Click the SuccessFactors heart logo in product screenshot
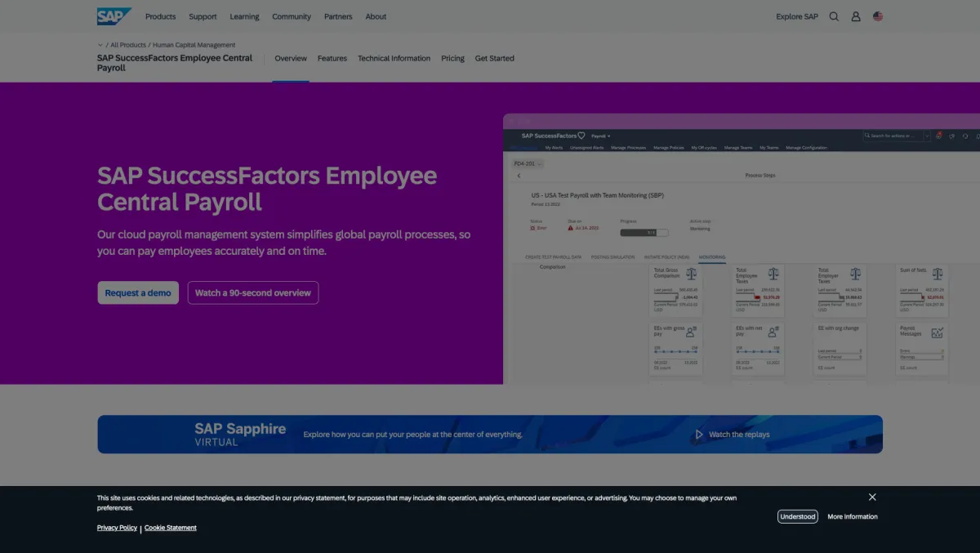 [581, 136]
